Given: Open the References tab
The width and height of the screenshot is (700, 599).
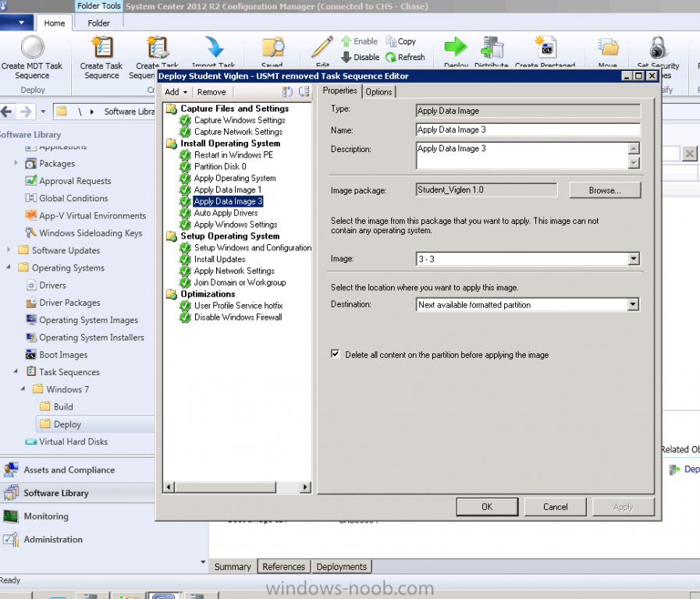Looking at the screenshot, I should pyautogui.click(x=283, y=566).
